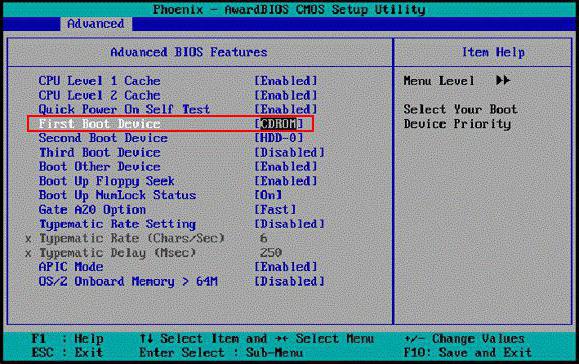Click the Item Help heading
Viewport: 579px width, 364px height.
[x=493, y=52]
